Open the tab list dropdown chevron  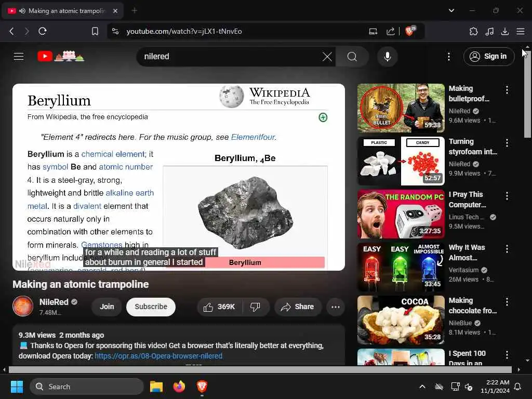click(451, 10)
